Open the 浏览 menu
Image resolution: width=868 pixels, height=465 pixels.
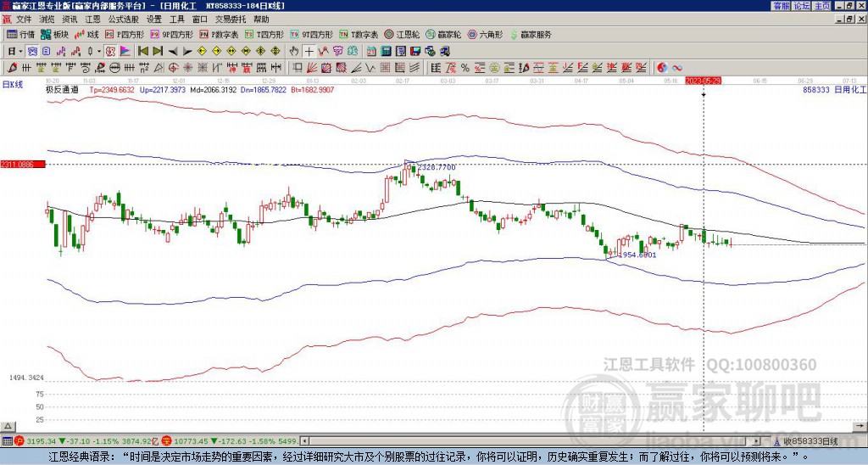47,20
